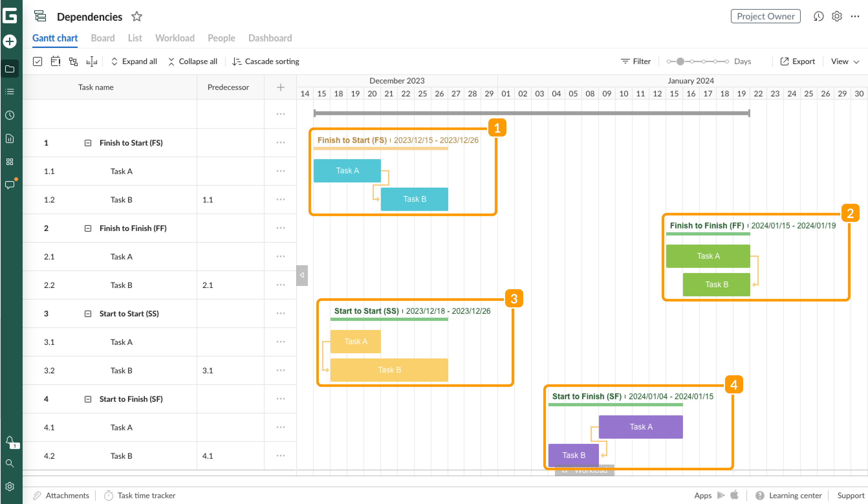Open Expand all to show all subtasks
The height and width of the screenshot is (504, 868).
click(134, 61)
